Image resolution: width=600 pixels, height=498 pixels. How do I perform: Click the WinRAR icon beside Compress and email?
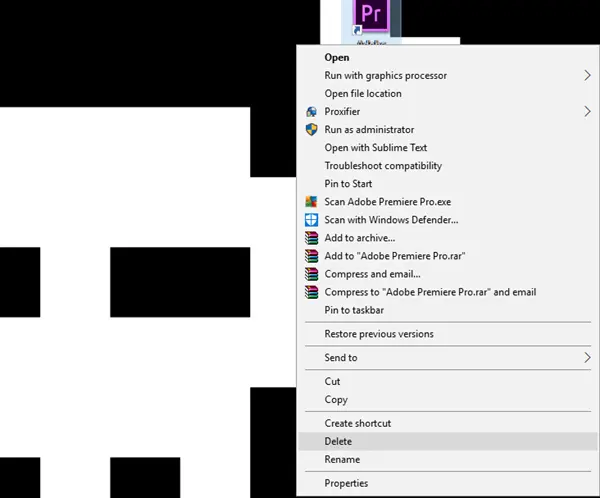[311, 274]
